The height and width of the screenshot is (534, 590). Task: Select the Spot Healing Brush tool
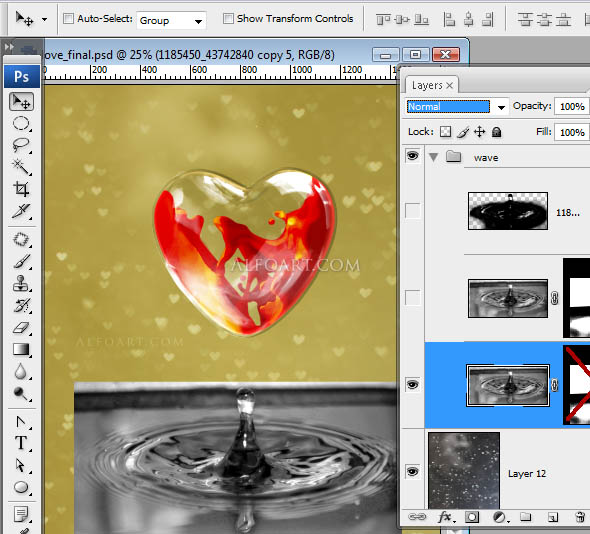(x=21, y=240)
